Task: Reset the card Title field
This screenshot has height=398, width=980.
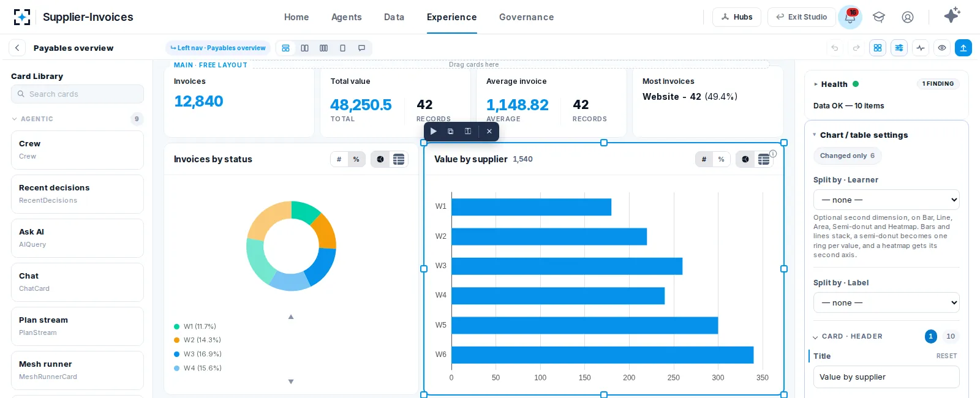Action: pos(946,356)
